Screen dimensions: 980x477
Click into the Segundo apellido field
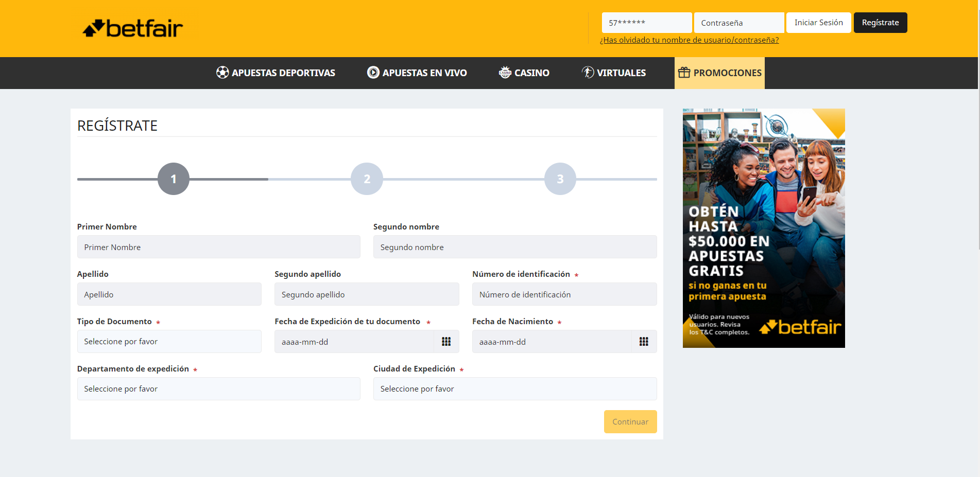point(367,294)
